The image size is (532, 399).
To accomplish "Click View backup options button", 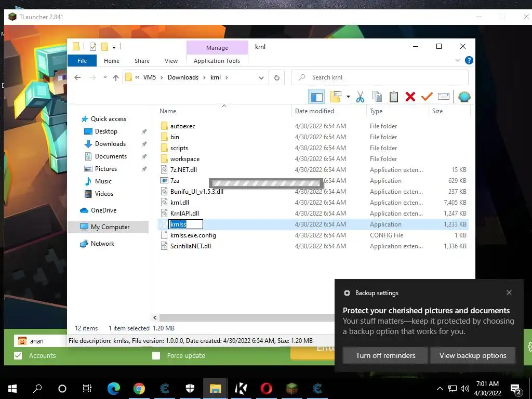I will pos(473,355).
